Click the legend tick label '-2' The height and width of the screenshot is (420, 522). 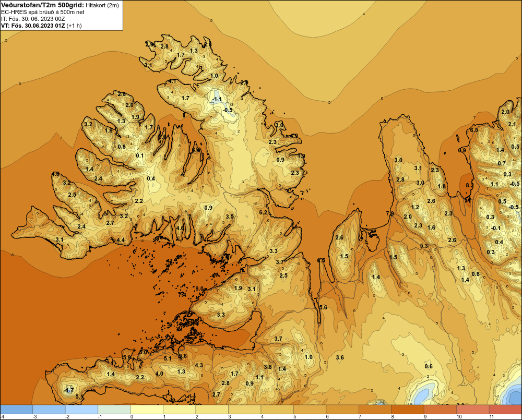coord(67,417)
